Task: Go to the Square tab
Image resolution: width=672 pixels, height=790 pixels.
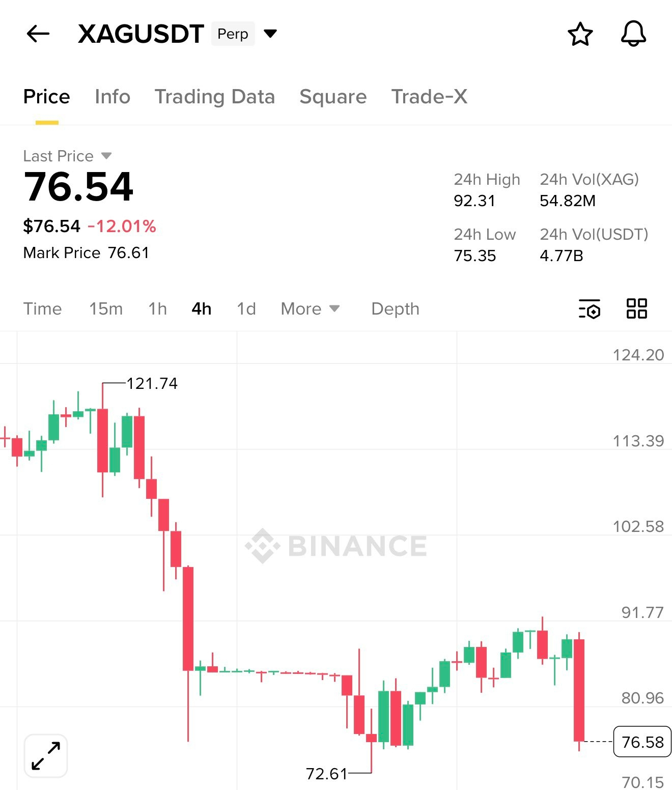Action: click(x=333, y=97)
